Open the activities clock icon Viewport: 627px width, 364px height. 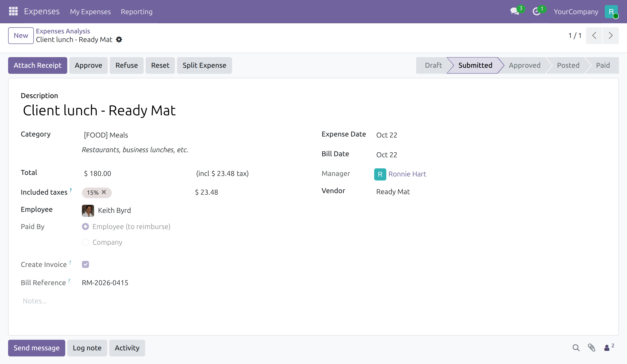536,11
